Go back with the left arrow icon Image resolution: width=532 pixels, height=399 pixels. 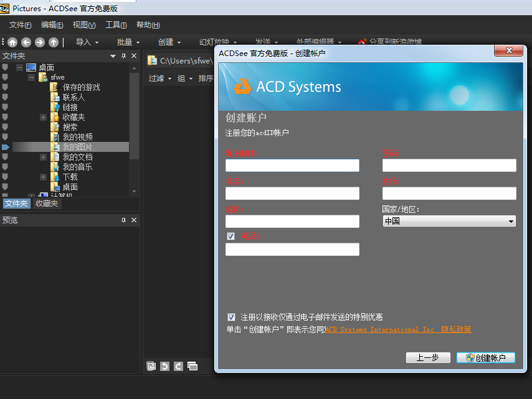pyautogui.click(x=26, y=42)
